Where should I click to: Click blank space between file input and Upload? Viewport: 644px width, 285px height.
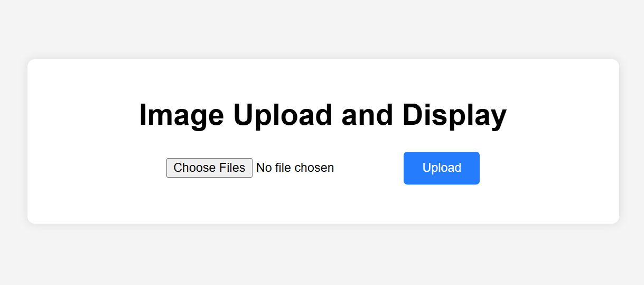pyautogui.click(x=370, y=168)
